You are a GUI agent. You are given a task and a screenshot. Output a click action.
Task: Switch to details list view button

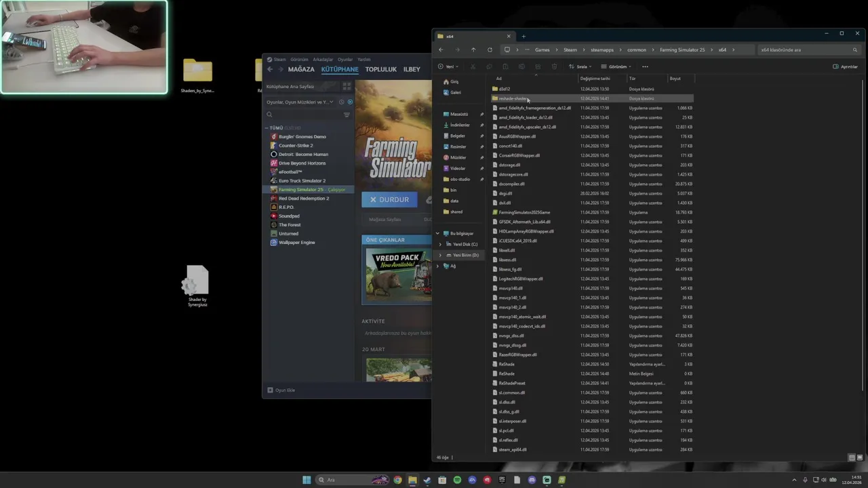point(852,457)
